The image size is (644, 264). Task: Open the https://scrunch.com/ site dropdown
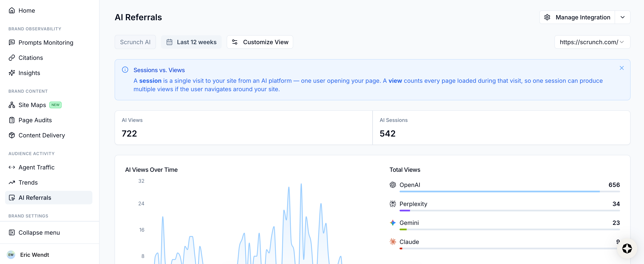592,42
